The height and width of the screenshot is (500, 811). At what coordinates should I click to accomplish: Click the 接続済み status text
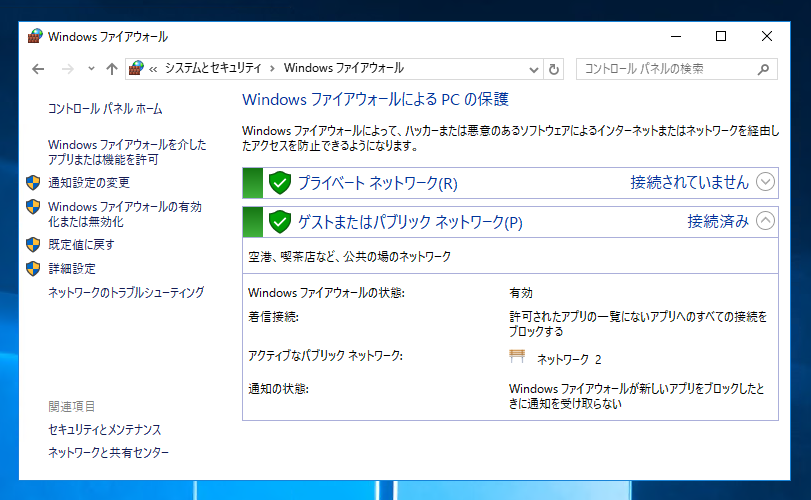718,221
